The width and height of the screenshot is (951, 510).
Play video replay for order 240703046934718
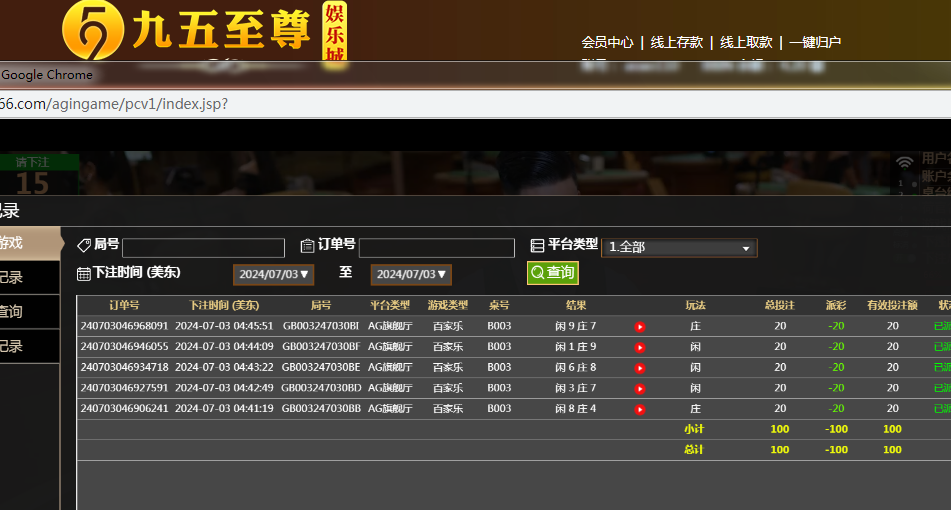coord(640,367)
